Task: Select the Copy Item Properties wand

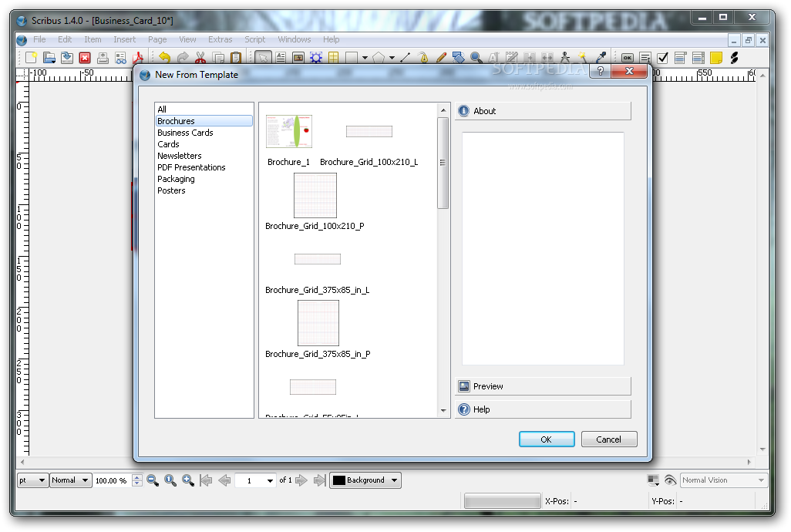Action: click(x=583, y=58)
